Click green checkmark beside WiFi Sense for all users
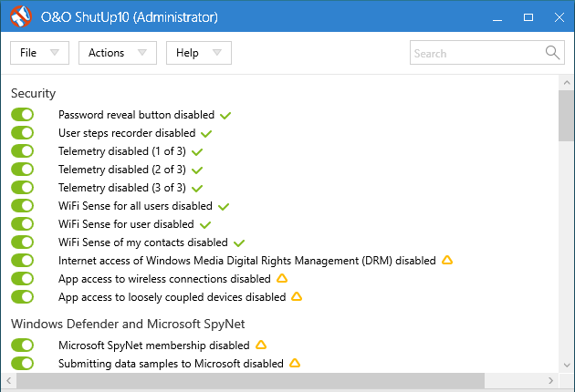Image resolution: width=575 pixels, height=392 pixels. click(x=224, y=207)
